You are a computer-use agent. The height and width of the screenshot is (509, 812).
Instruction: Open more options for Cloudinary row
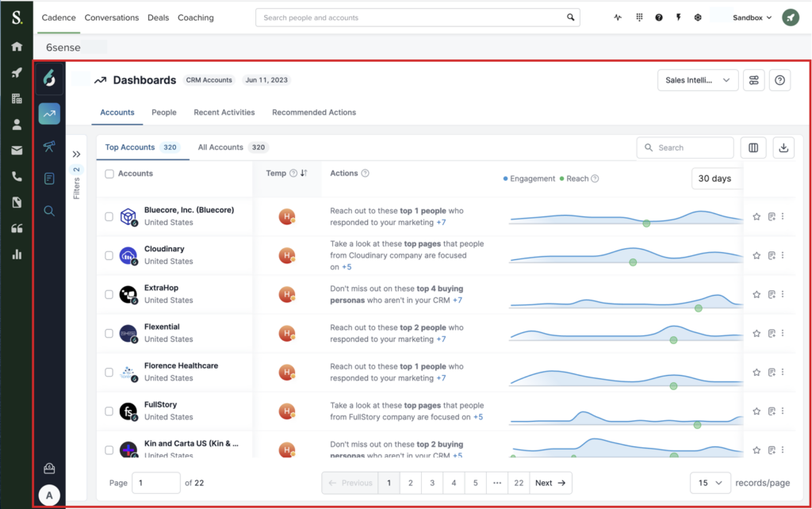click(783, 255)
